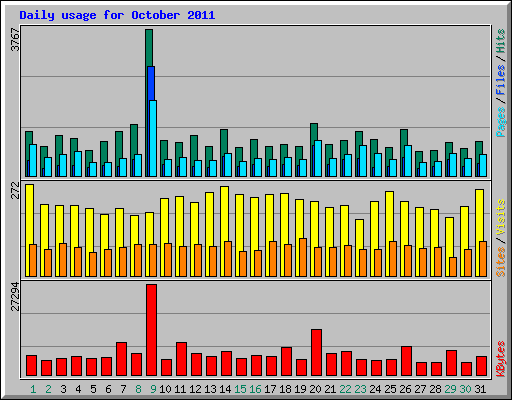Image resolution: width=512 pixels, height=400 pixels.
Task: Click green day label 30
Action: tap(465, 389)
